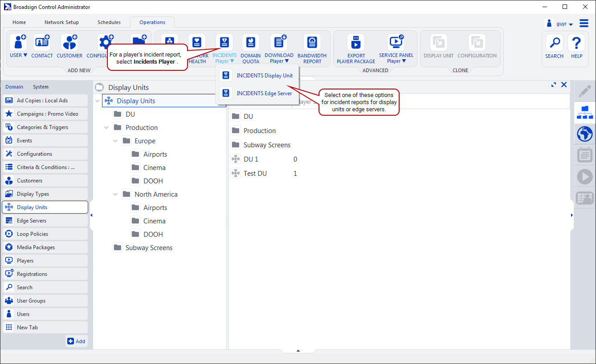The height and width of the screenshot is (364, 596).
Task: Click the Clone Configuration icon
Action: [x=477, y=43]
